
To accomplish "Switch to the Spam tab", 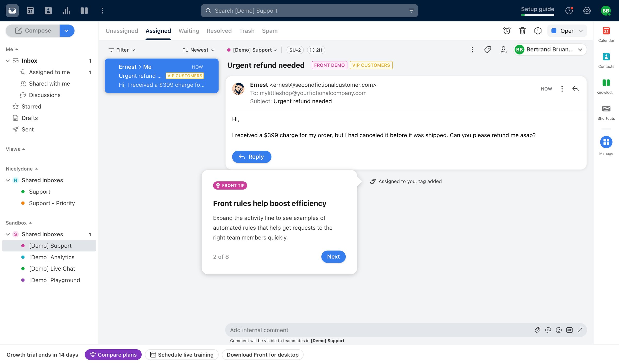I will (270, 31).
